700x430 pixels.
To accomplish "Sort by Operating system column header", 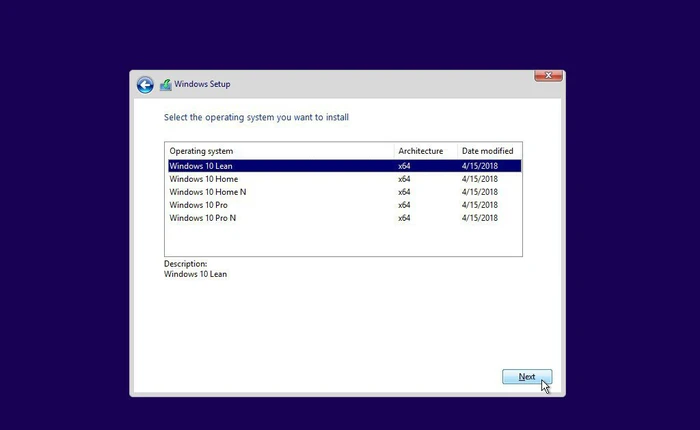I will coord(279,151).
